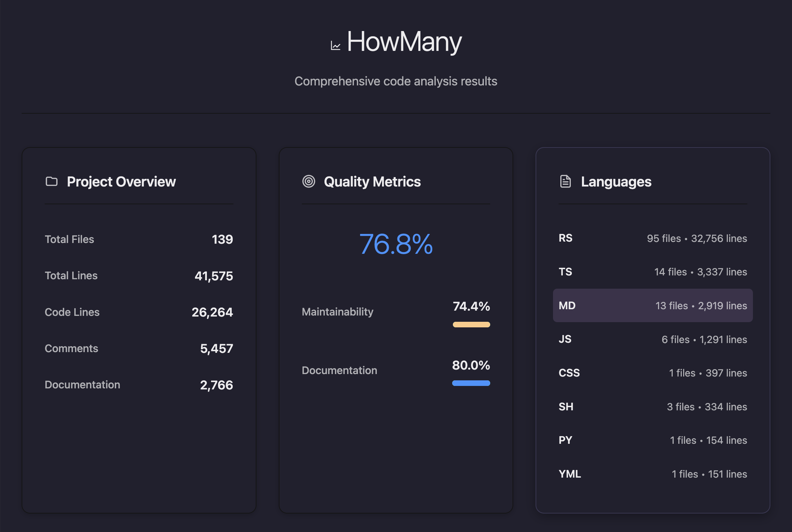The width and height of the screenshot is (792, 532).
Task: Click the Total Lines count 41,575
Action: point(214,276)
